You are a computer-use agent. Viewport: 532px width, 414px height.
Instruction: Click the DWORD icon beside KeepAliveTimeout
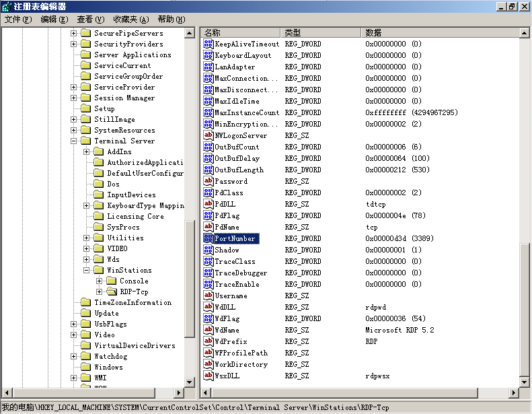[x=208, y=44]
